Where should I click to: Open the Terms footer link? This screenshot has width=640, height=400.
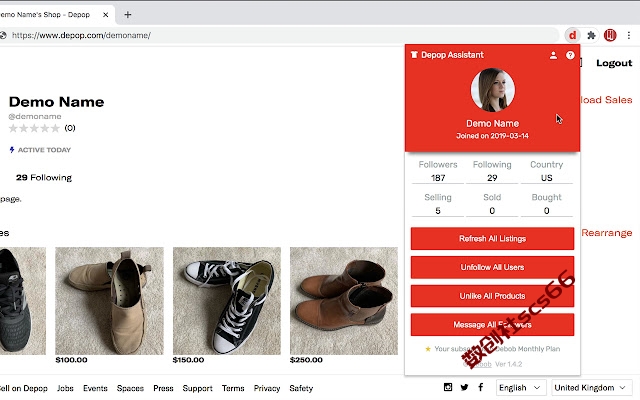point(233,388)
